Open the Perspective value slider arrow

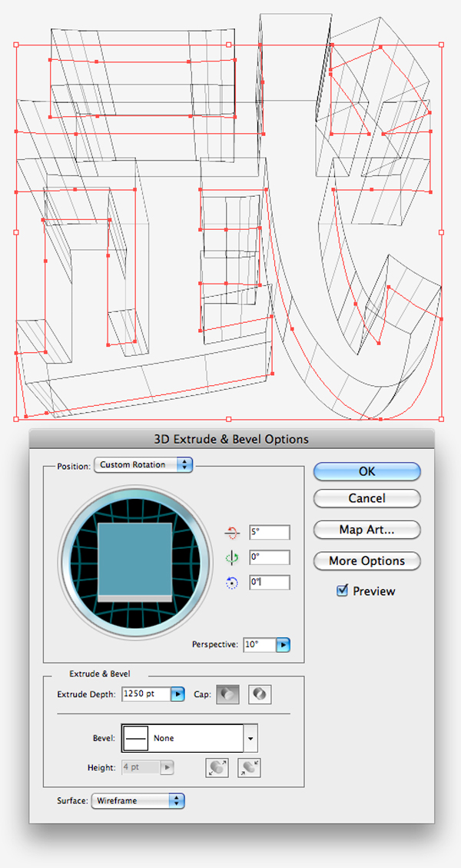click(x=284, y=645)
